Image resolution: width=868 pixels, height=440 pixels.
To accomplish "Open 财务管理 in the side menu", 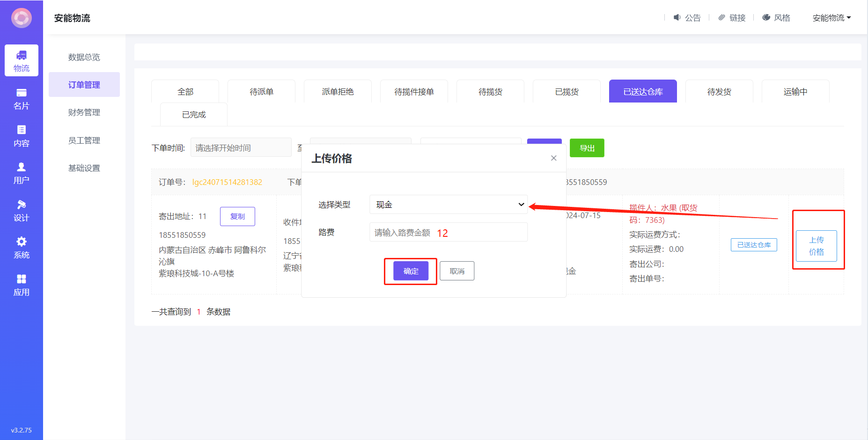I will tap(84, 112).
